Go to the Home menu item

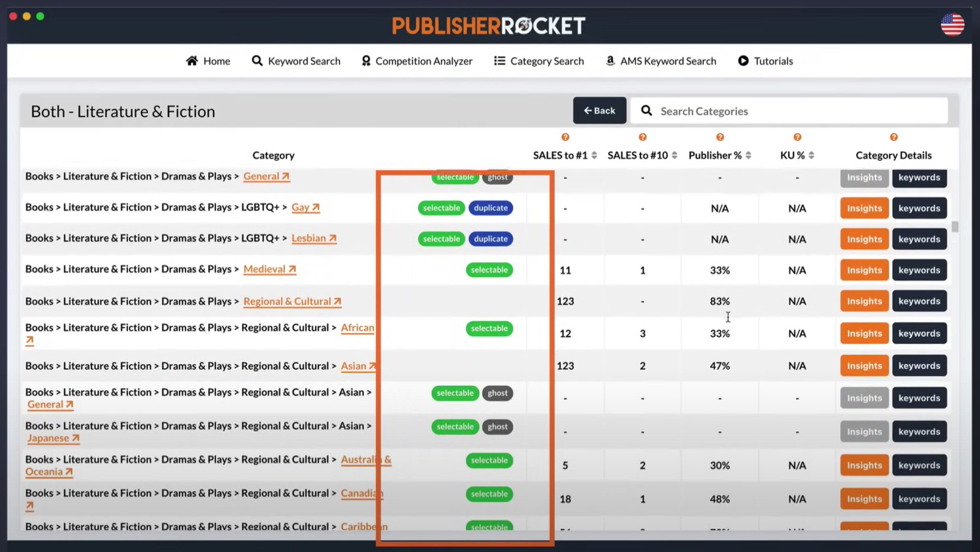(x=208, y=61)
